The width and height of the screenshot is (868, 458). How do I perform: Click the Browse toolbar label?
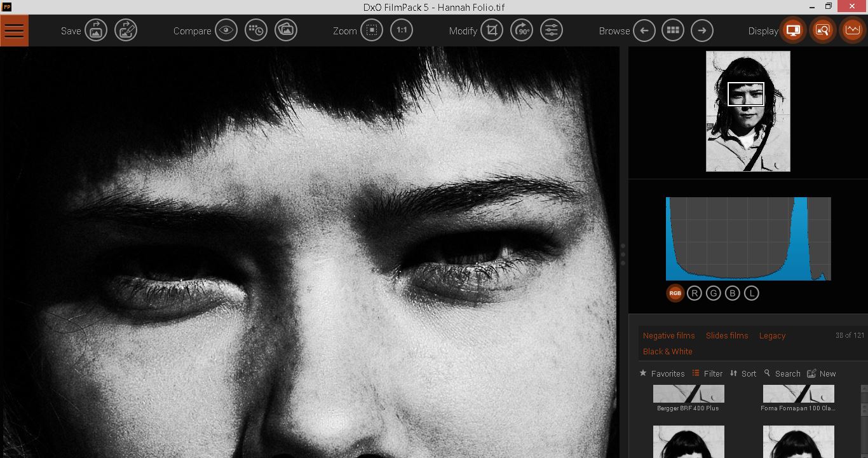[x=614, y=31]
